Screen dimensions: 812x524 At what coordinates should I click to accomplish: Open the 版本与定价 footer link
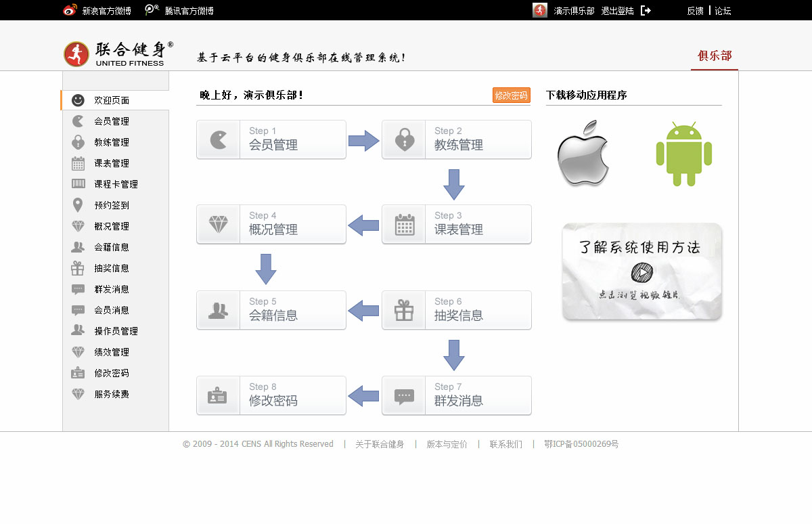pyautogui.click(x=447, y=444)
